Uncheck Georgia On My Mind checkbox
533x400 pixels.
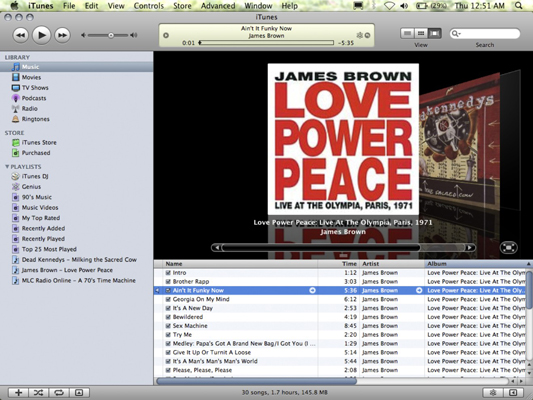[x=168, y=299]
